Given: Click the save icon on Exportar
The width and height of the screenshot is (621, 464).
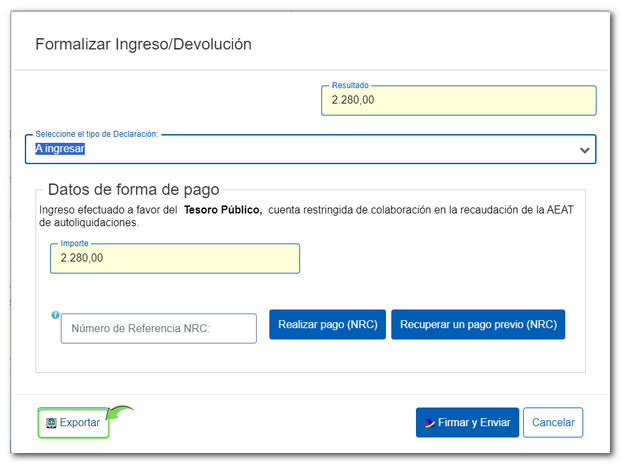Looking at the screenshot, I should 51,423.
